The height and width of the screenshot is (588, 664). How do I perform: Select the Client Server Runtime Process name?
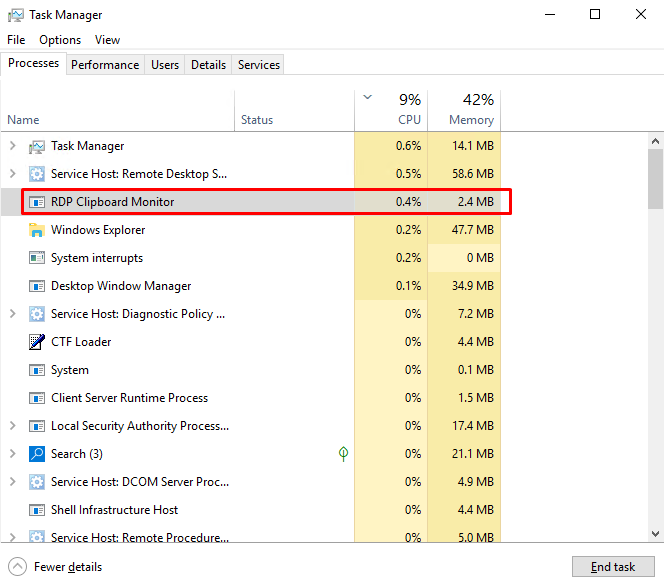tap(130, 398)
